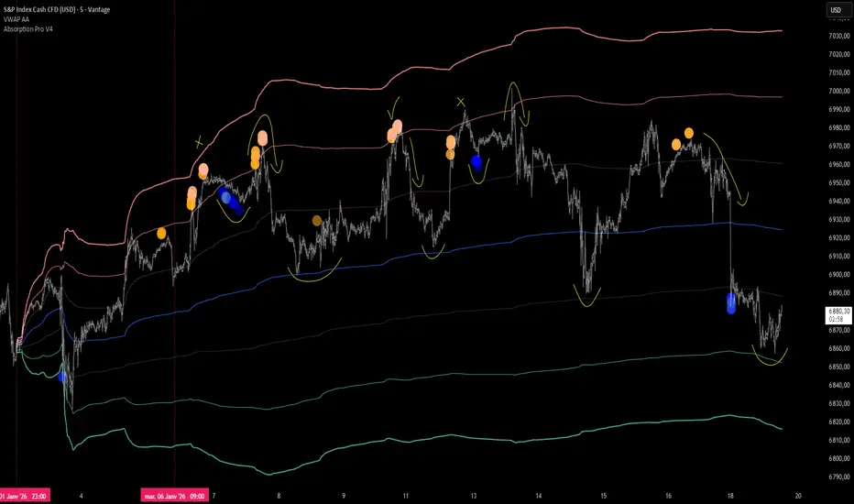The height and width of the screenshot is (504, 854).
Task: Click price axis label 6970,00
Action: 839,146
